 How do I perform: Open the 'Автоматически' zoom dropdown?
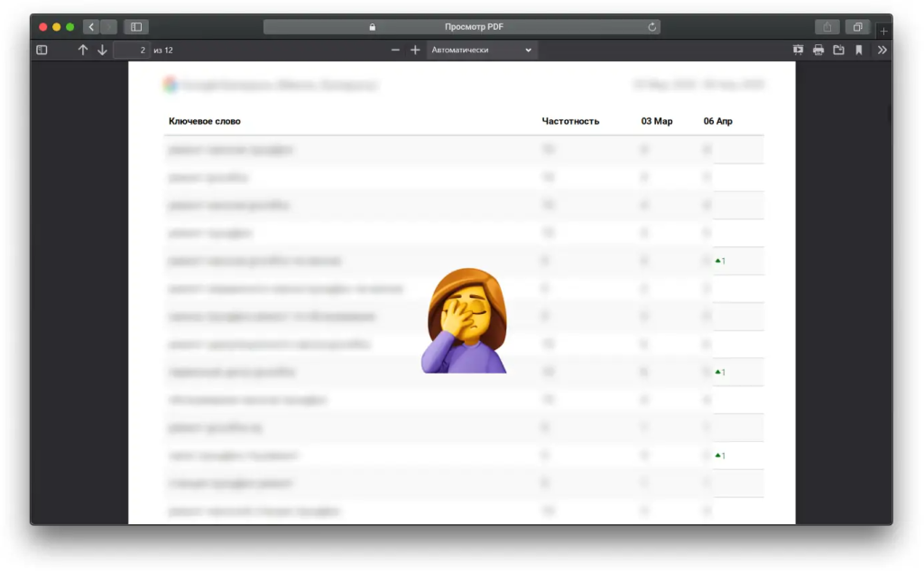point(482,51)
